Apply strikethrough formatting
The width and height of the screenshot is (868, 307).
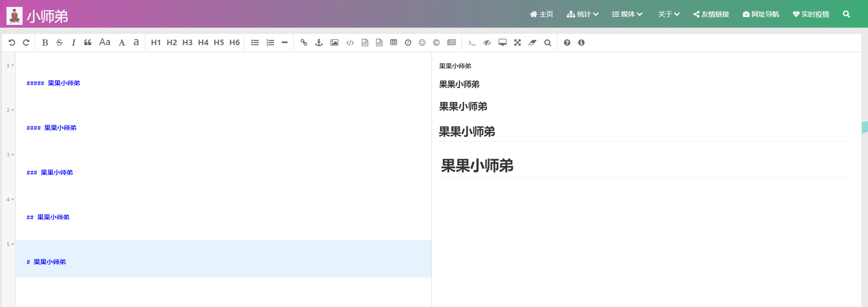pyautogui.click(x=59, y=42)
